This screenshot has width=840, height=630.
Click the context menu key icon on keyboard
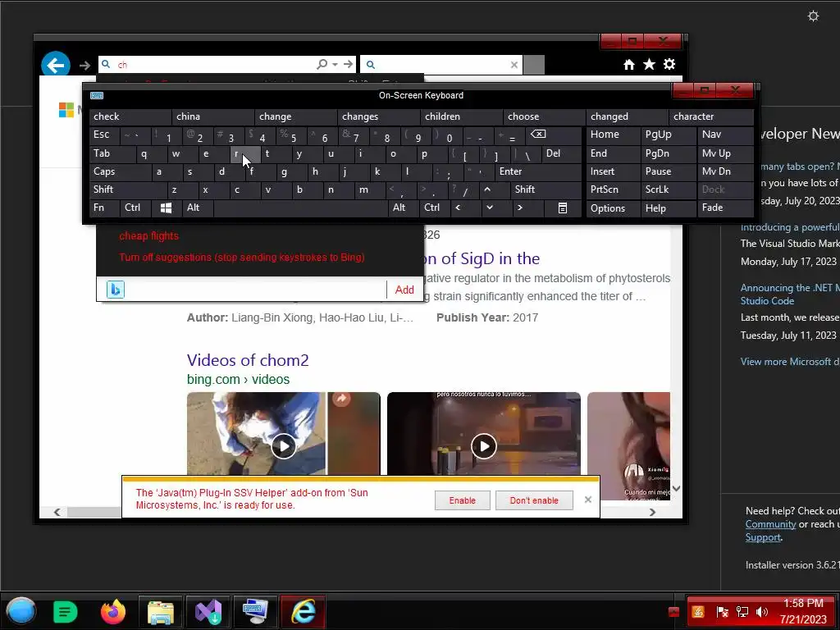tap(563, 208)
